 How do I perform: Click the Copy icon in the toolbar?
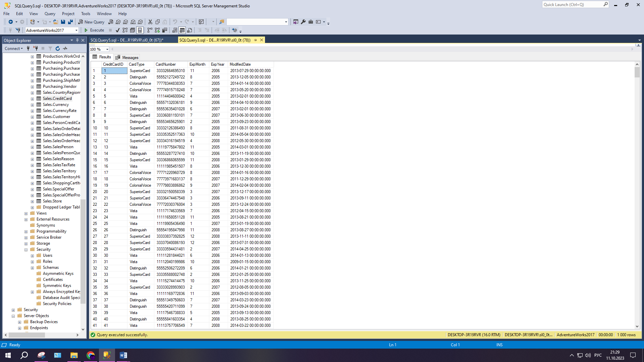(158, 22)
